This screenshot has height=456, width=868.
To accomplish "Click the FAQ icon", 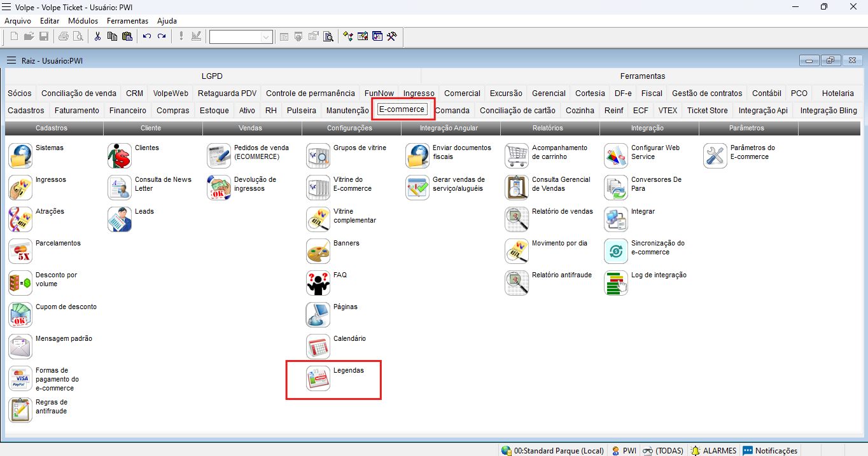I will 318,283.
